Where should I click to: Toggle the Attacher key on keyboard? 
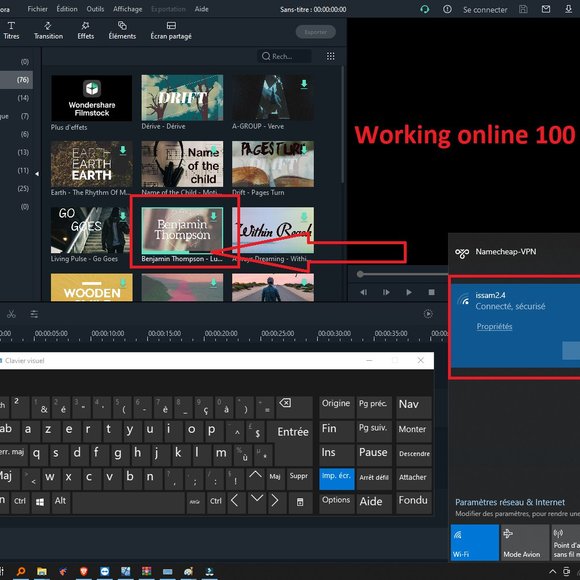click(414, 478)
